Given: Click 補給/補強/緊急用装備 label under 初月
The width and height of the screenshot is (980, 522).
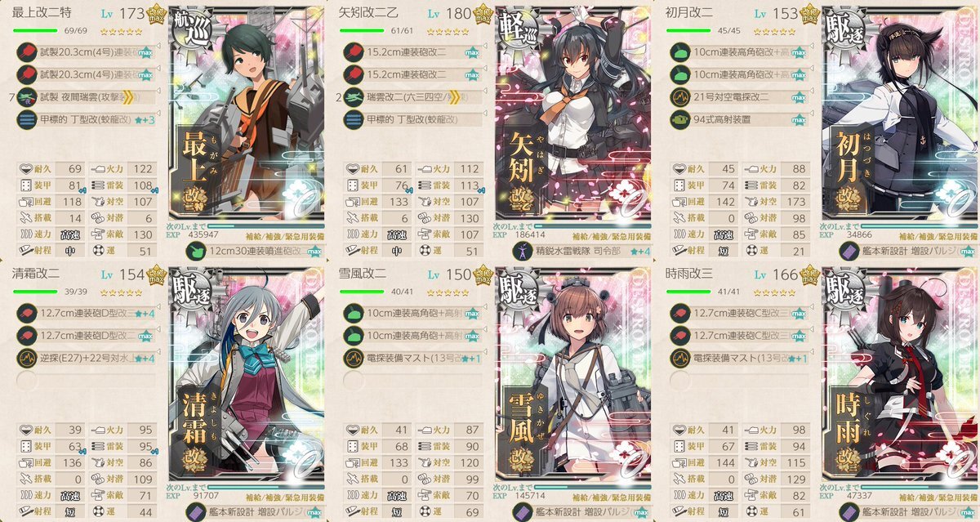Looking at the screenshot, I should click(938, 235).
